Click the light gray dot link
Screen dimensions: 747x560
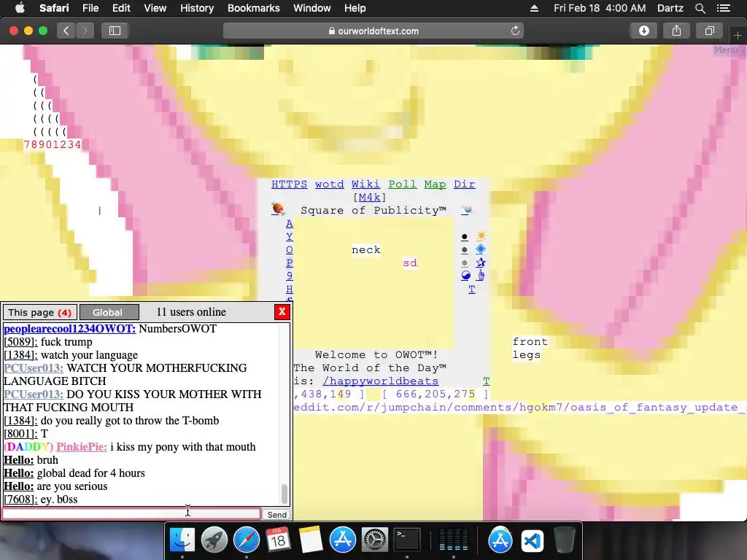(x=465, y=262)
